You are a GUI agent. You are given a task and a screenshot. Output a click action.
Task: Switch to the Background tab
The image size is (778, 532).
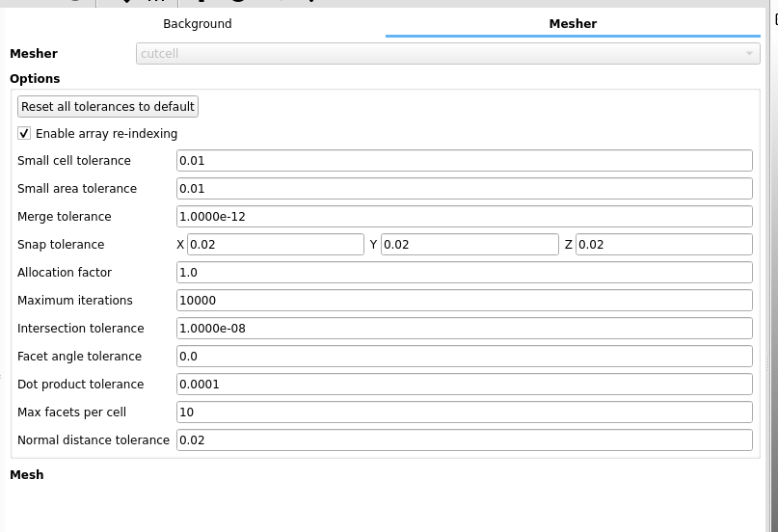[197, 24]
